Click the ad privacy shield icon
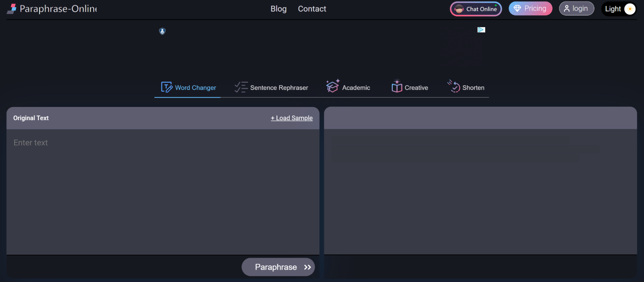Screen dimensions: 644x282 (x=162, y=31)
